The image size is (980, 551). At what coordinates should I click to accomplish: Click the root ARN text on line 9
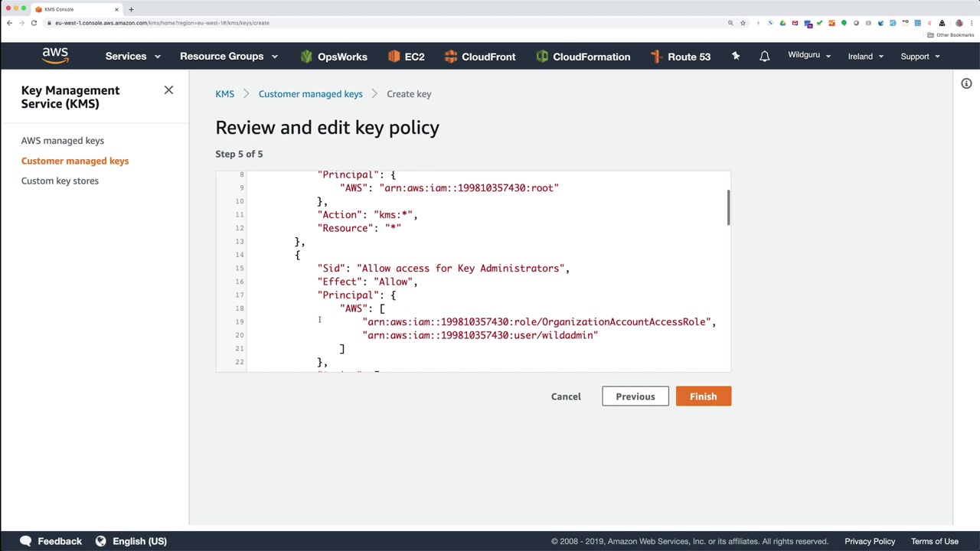tap(469, 188)
